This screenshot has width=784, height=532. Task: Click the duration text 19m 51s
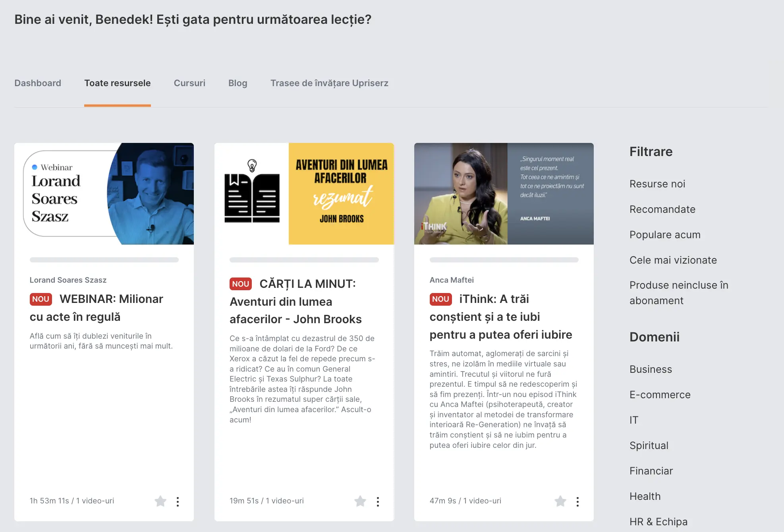tap(244, 501)
